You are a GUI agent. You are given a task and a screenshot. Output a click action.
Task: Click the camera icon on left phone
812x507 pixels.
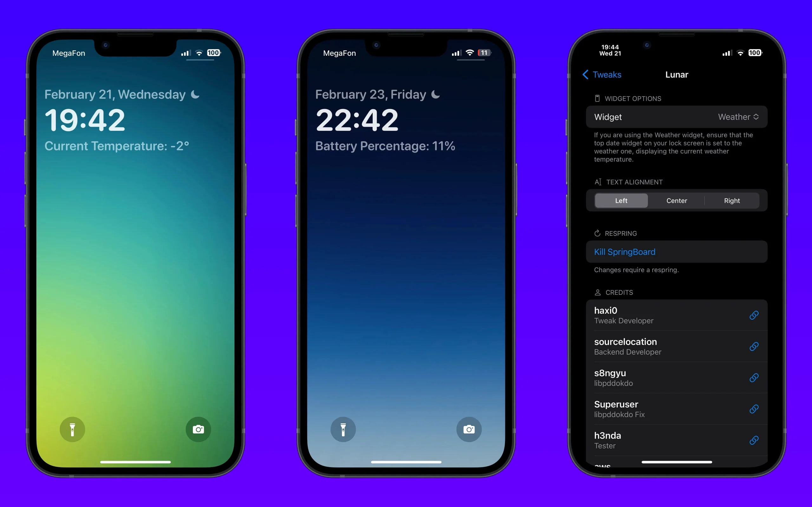(197, 428)
